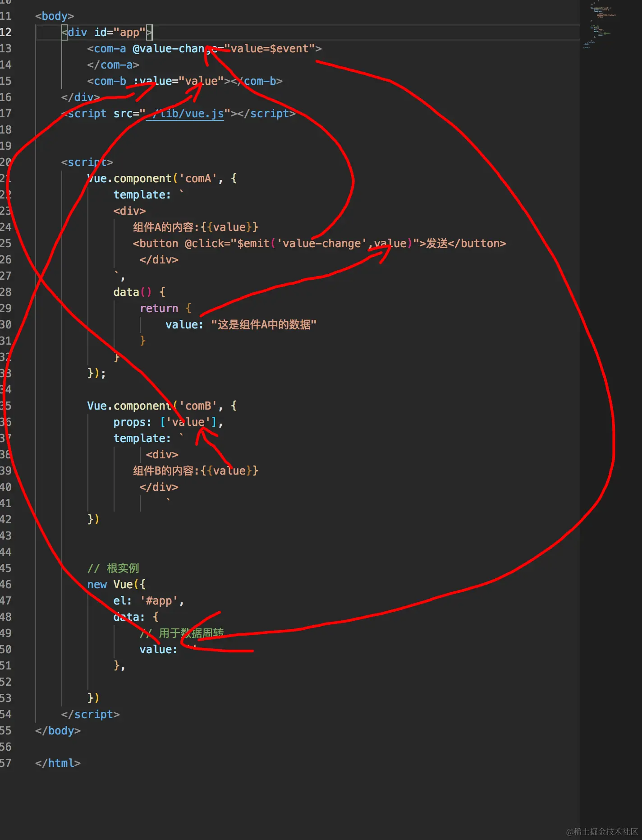The height and width of the screenshot is (840, 642).
Task: Click the closing </body> tag
Action: pyautogui.click(x=58, y=731)
